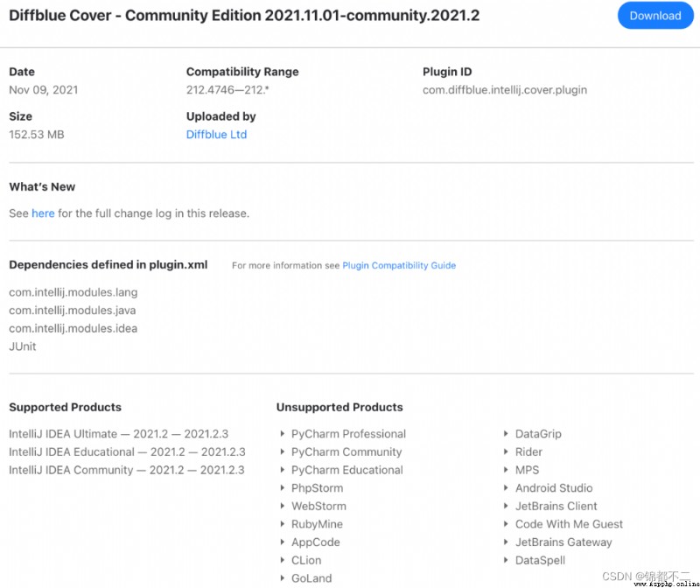The width and height of the screenshot is (700, 588).
Task: Expand the Rider entry
Action: pos(522,451)
